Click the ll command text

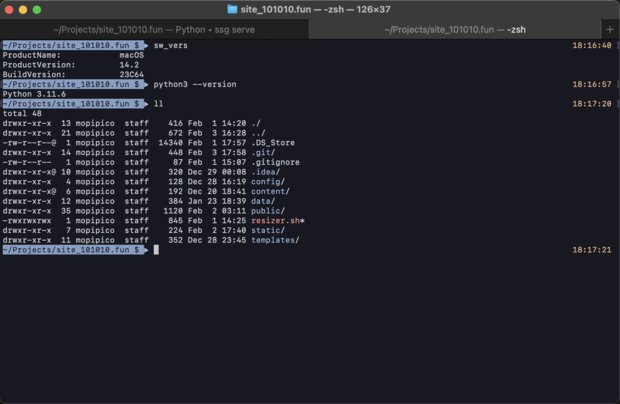(x=158, y=104)
